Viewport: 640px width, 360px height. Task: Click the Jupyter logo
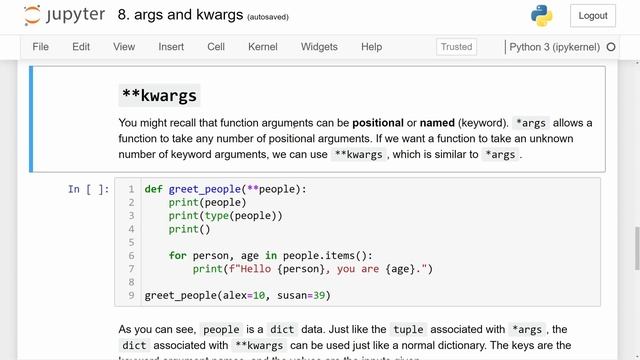point(64,15)
